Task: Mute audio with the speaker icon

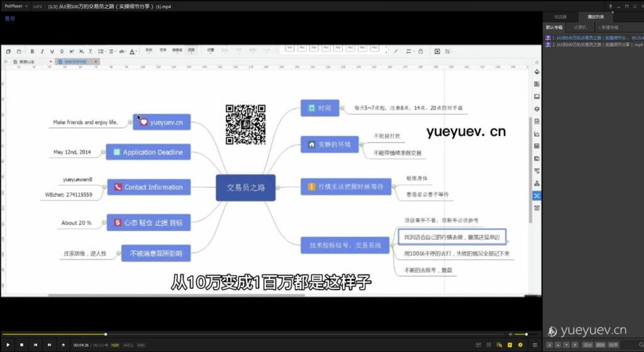Action: [511, 334]
